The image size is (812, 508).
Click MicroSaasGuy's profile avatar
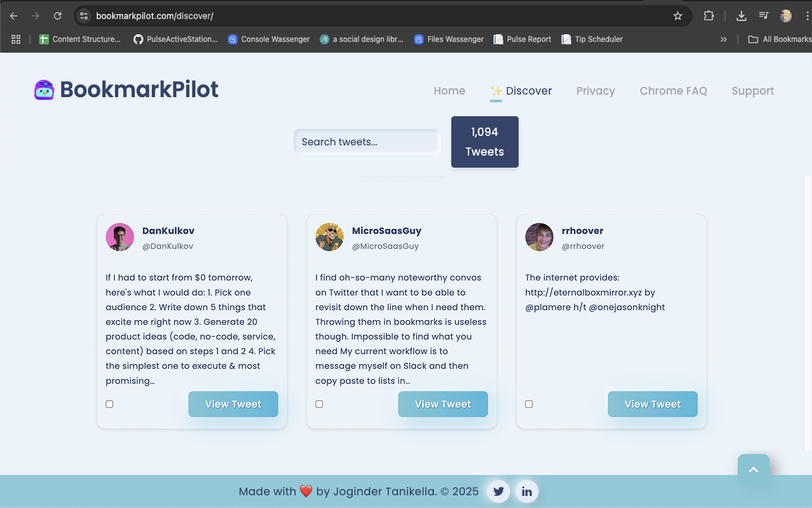tap(329, 237)
